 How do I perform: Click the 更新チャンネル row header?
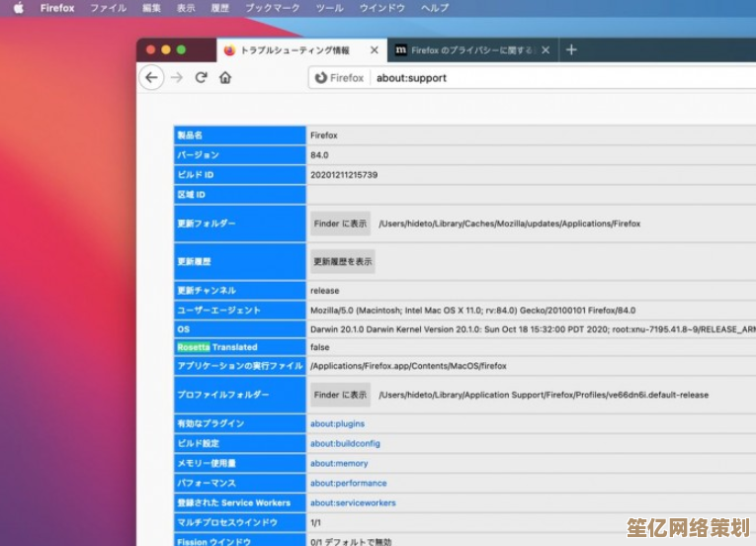coord(239,290)
